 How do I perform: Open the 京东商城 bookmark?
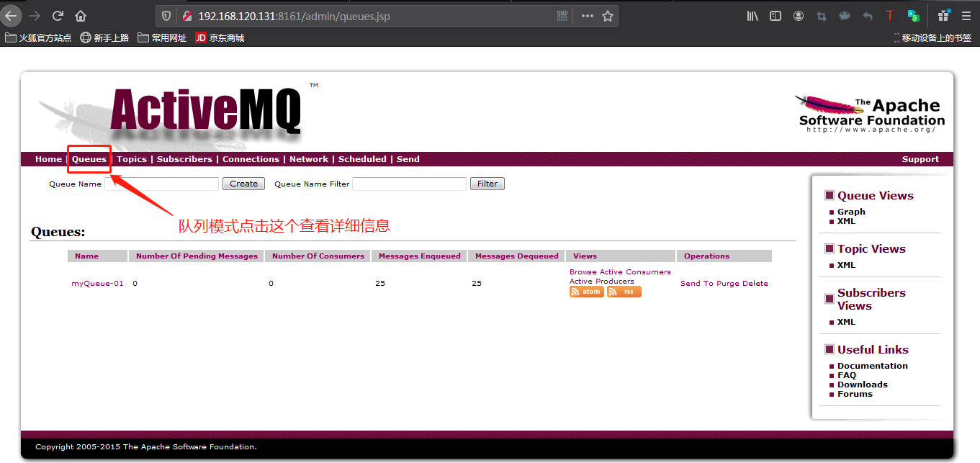(x=220, y=37)
